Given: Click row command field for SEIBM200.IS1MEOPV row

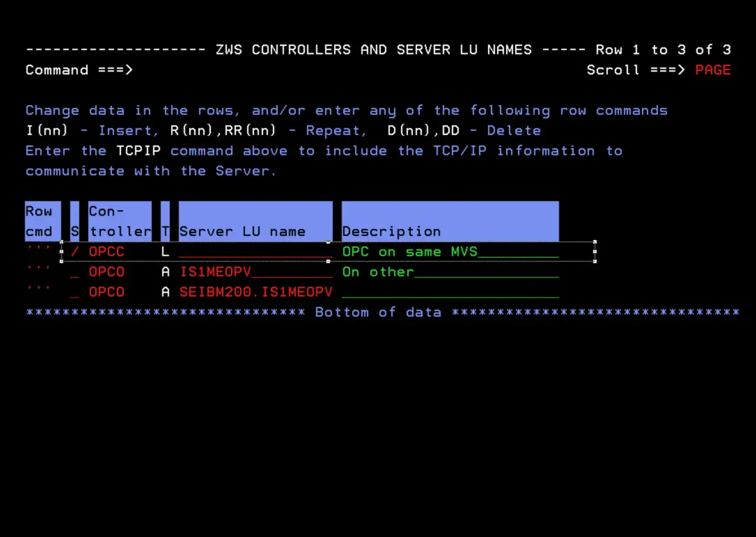Looking at the screenshot, I should click(38, 292).
